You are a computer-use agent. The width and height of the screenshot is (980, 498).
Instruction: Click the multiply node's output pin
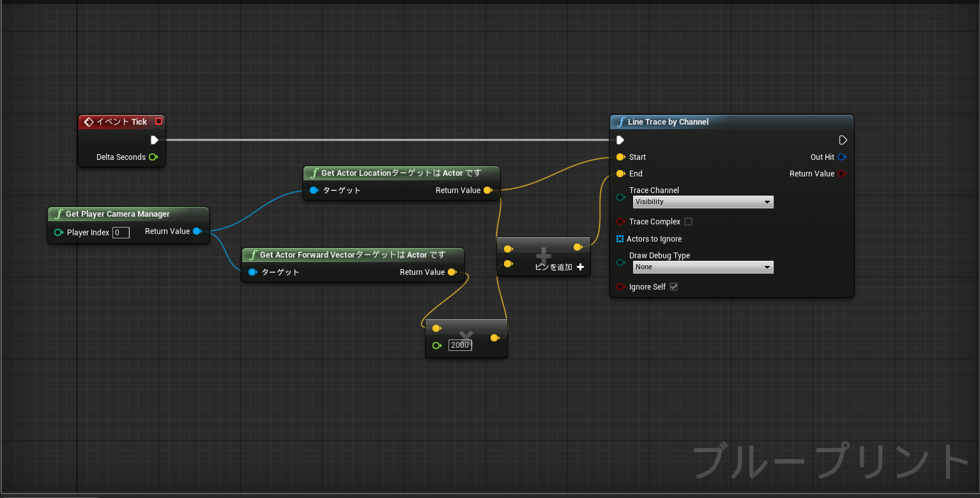click(495, 338)
